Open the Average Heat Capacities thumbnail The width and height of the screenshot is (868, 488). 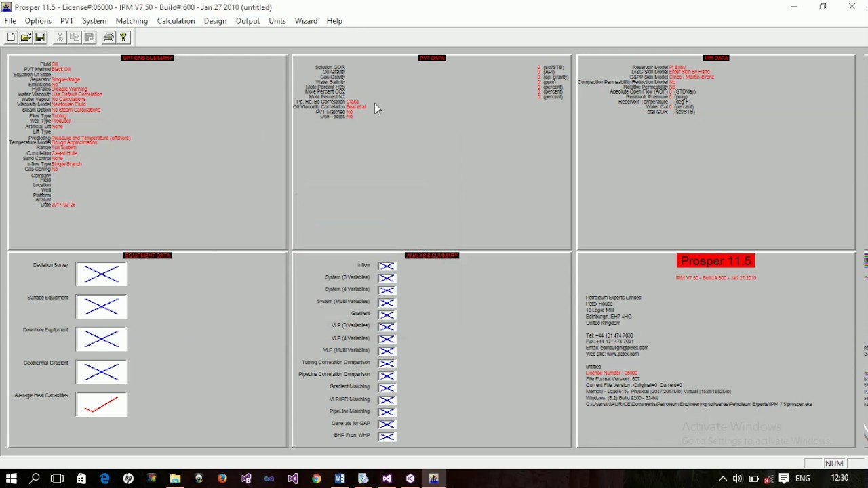[x=102, y=405]
